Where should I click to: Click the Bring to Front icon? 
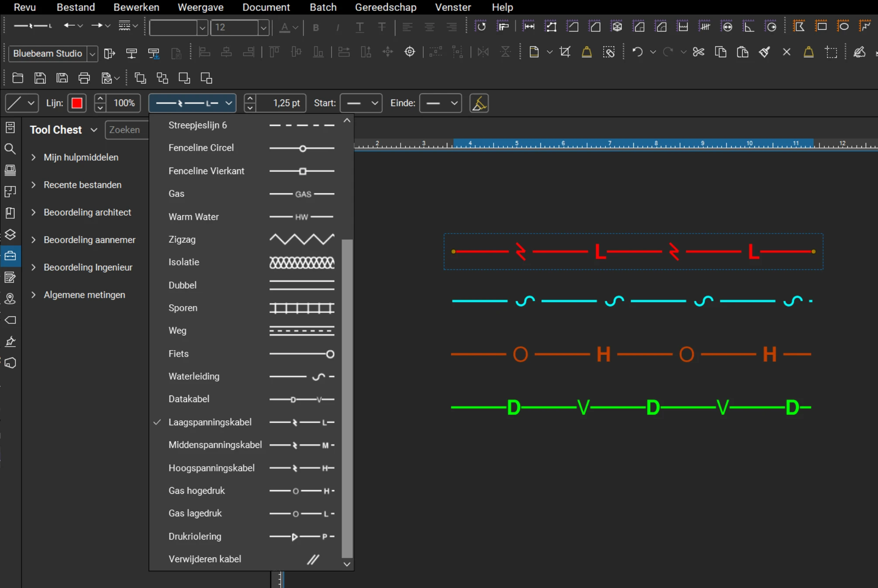pos(140,78)
